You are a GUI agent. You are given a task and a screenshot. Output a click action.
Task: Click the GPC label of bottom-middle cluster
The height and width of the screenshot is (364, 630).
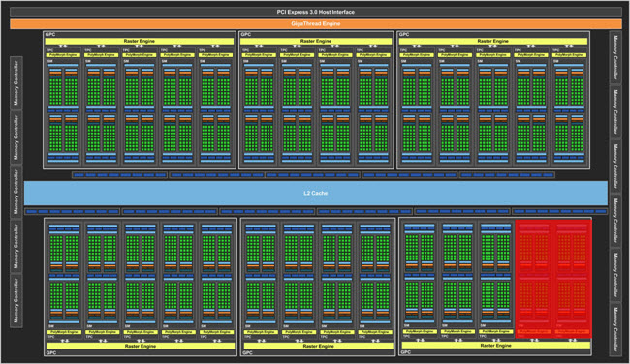coord(247,353)
